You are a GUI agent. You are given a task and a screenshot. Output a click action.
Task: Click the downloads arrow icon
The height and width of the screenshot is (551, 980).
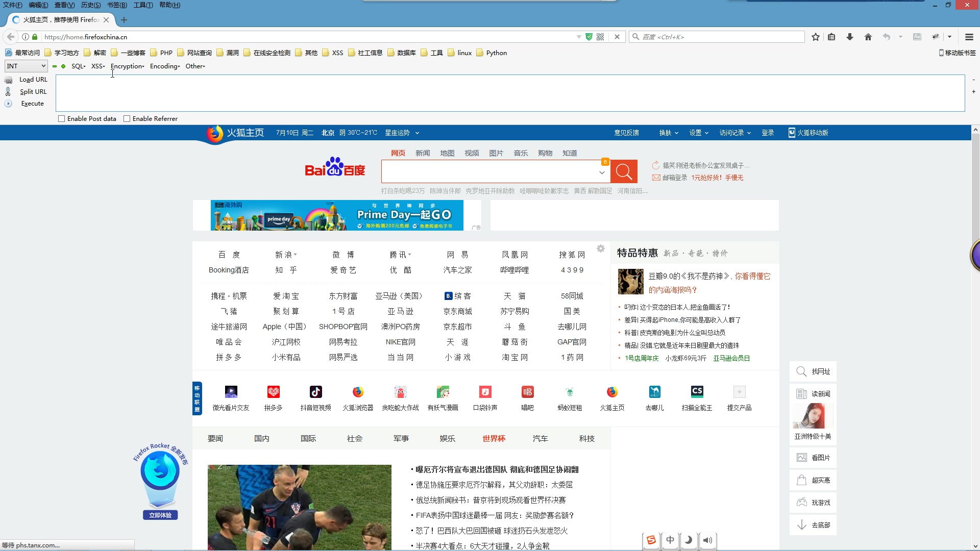pos(849,36)
